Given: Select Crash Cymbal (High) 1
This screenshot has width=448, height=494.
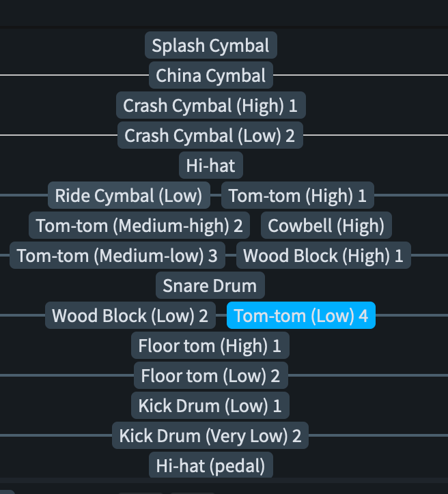Looking at the screenshot, I should coord(210,106).
